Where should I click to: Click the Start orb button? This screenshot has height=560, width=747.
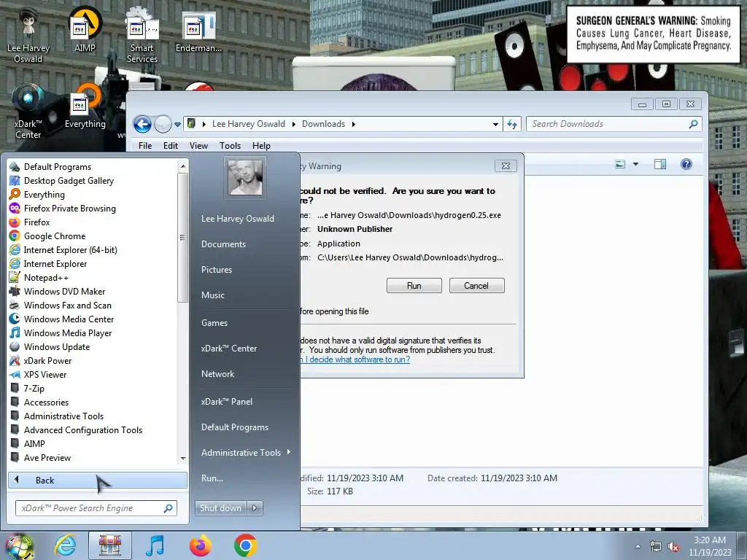point(19,547)
